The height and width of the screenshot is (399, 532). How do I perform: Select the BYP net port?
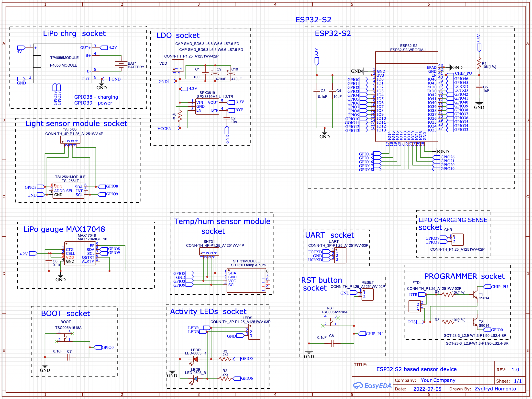231,110
